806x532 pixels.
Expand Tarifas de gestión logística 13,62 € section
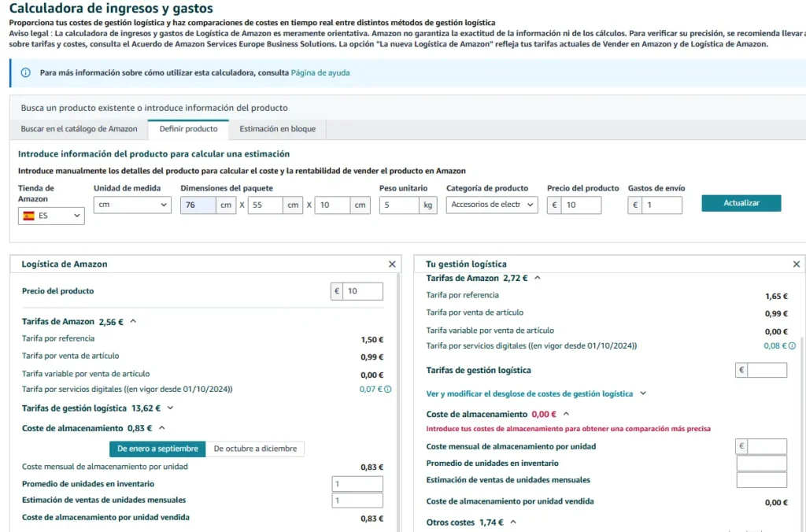(170, 408)
